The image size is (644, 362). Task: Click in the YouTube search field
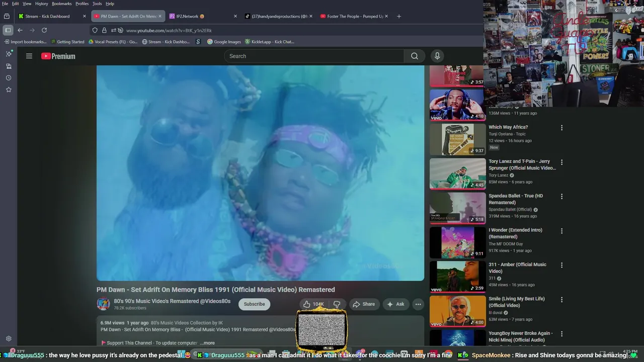click(314, 56)
